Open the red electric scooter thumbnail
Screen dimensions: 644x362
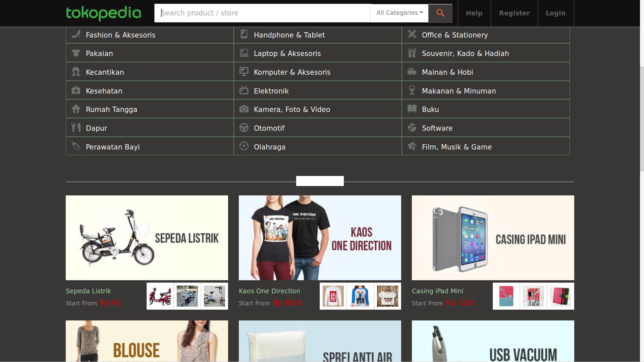(x=160, y=296)
